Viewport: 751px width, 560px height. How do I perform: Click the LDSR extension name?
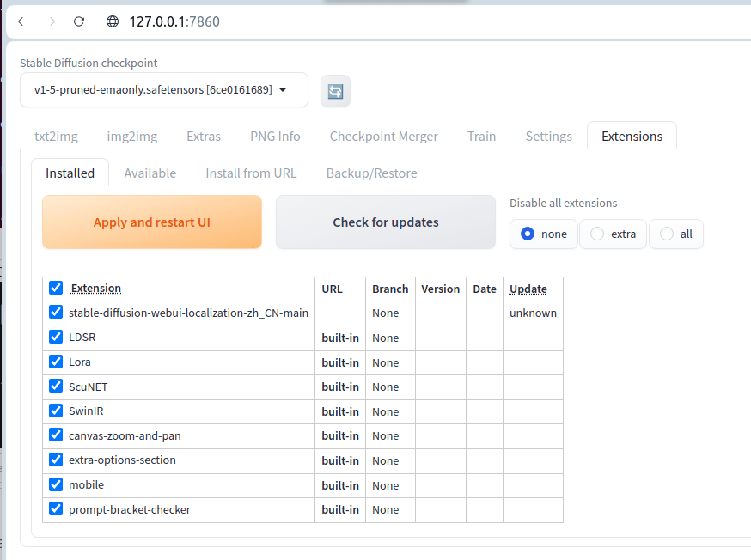tap(82, 338)
